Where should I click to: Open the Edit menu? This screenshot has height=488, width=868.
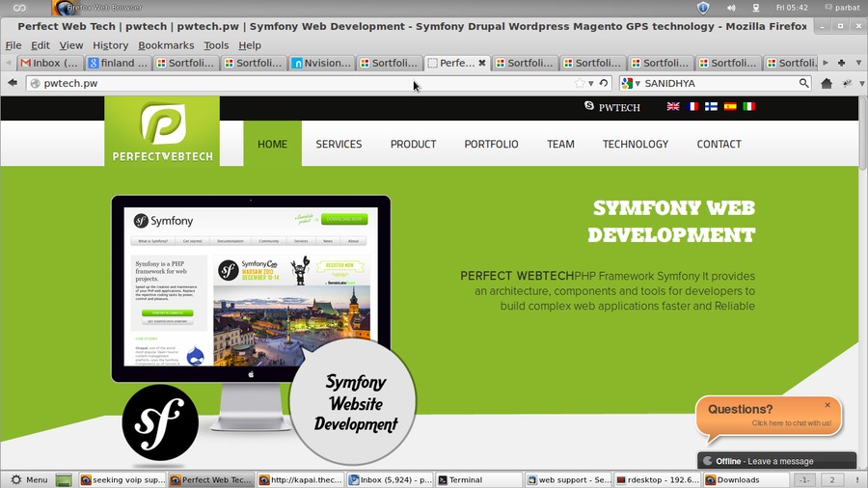point(40,45)
